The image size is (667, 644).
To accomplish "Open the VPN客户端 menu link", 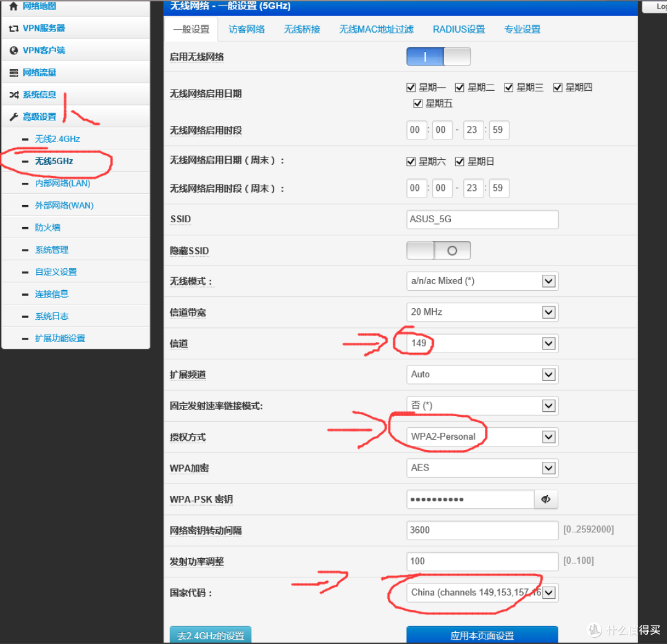I will coord(44,50).
